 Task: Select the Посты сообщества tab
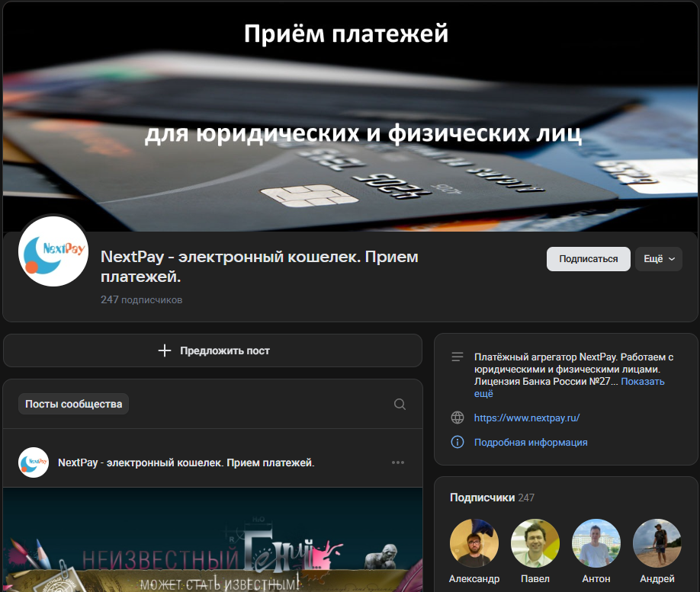[x=73, y=404]
